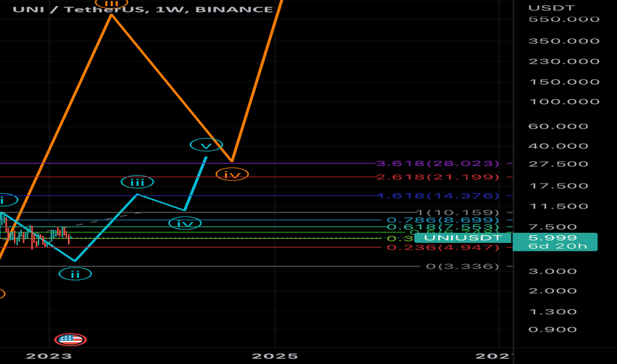Click the US flag economic event icon
Viewport: 617px width, 364px height.
(x=70, y=340)
